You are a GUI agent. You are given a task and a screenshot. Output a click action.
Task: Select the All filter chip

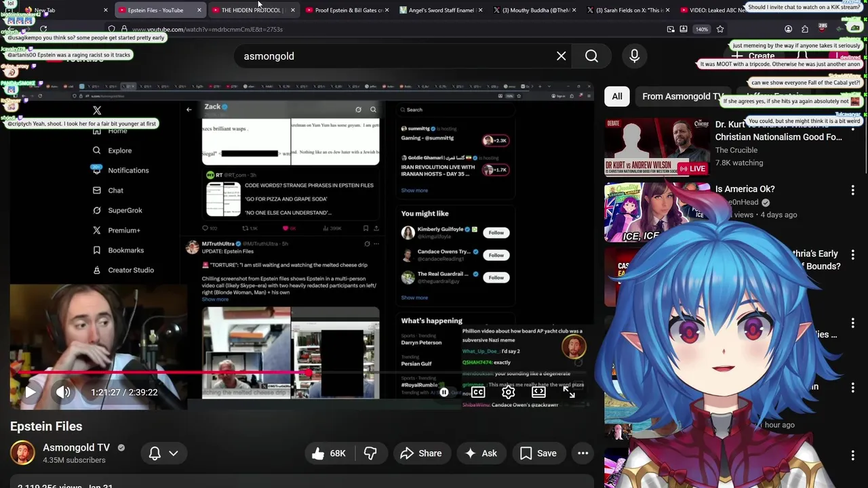click(617, 96)
